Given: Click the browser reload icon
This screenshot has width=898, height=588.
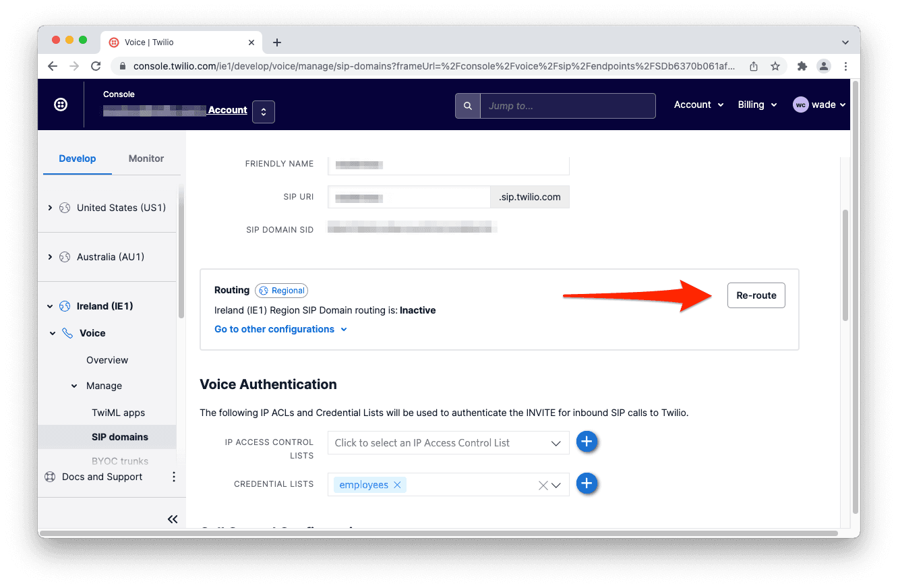Looking at the screenshot, I should pos(96,66).
